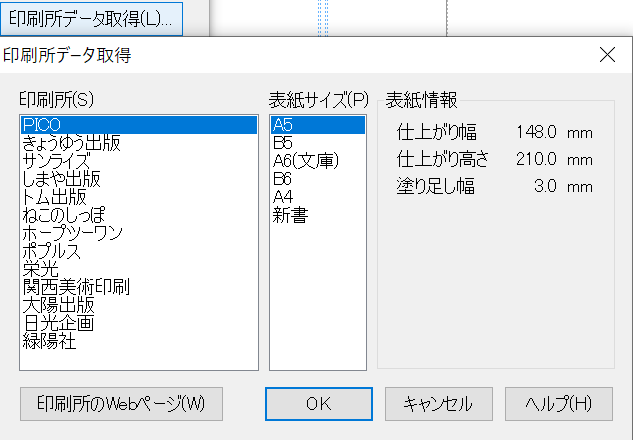The width and height of the screenshot is (633, 440).
Task: Select サンライズ in the printer list
Action: coord(139,161)
